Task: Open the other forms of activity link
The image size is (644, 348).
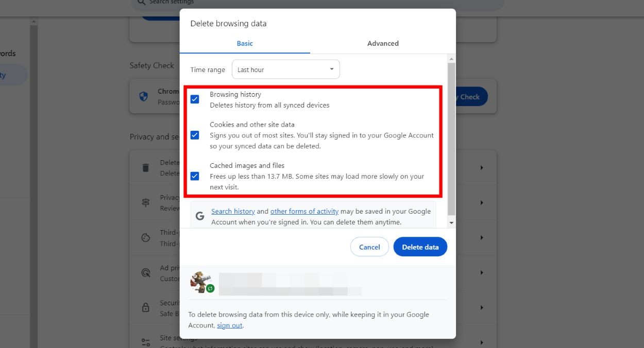Action: 304,211
